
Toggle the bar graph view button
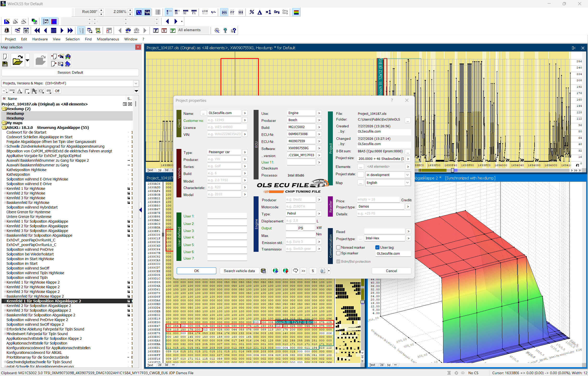[147, 12]
